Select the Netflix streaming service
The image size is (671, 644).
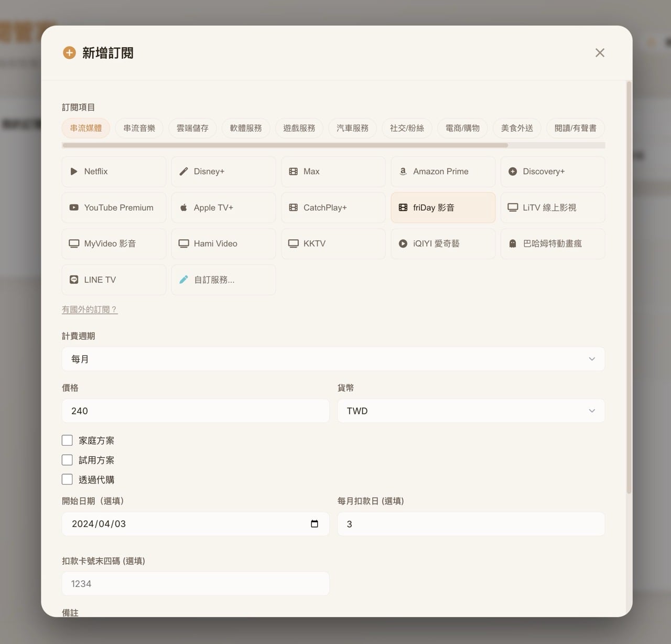113,171
